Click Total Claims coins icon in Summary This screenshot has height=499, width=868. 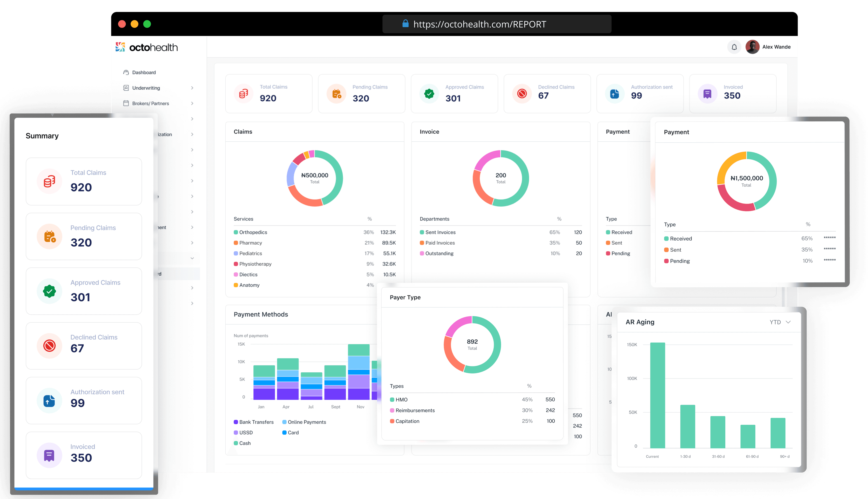click(x=49, y=181)
